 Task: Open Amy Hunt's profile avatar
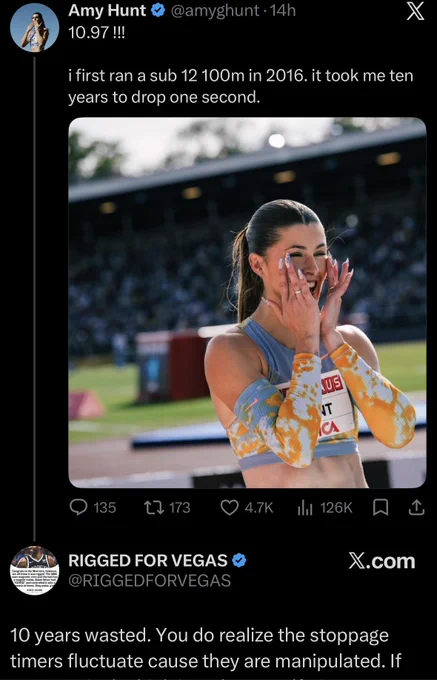coord(34,28)
